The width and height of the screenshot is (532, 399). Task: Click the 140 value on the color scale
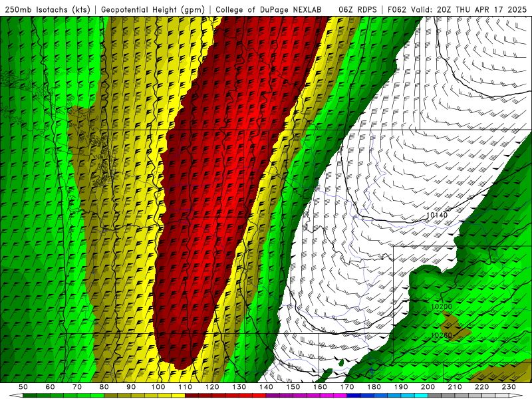click(x=266, y=387)
